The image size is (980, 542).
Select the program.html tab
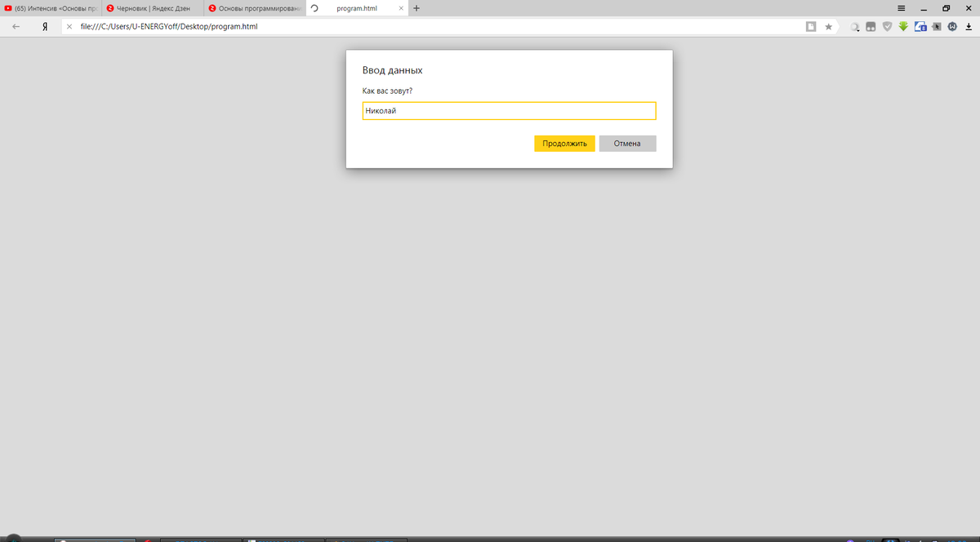coord(356,7)
